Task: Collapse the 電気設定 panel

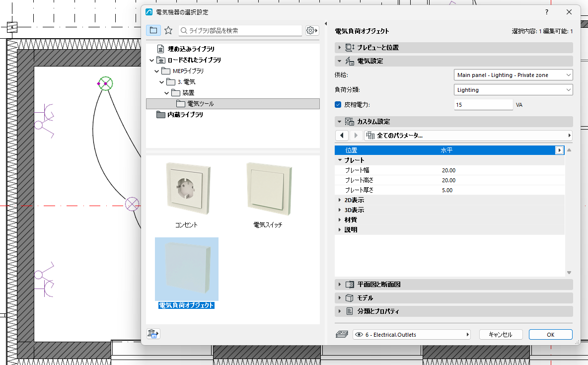Action: click(x=339, y=61)
